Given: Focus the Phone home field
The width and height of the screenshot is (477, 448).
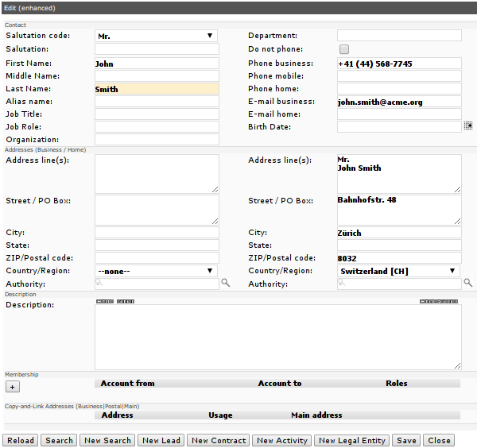Looking at the screenshot, I should click(399, 89).
